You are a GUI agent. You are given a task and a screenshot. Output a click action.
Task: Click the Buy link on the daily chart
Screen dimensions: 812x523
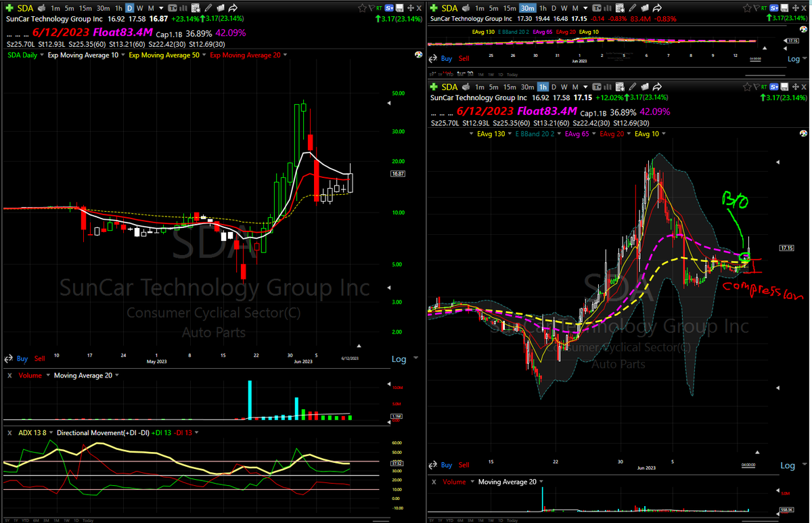[22, 359]
